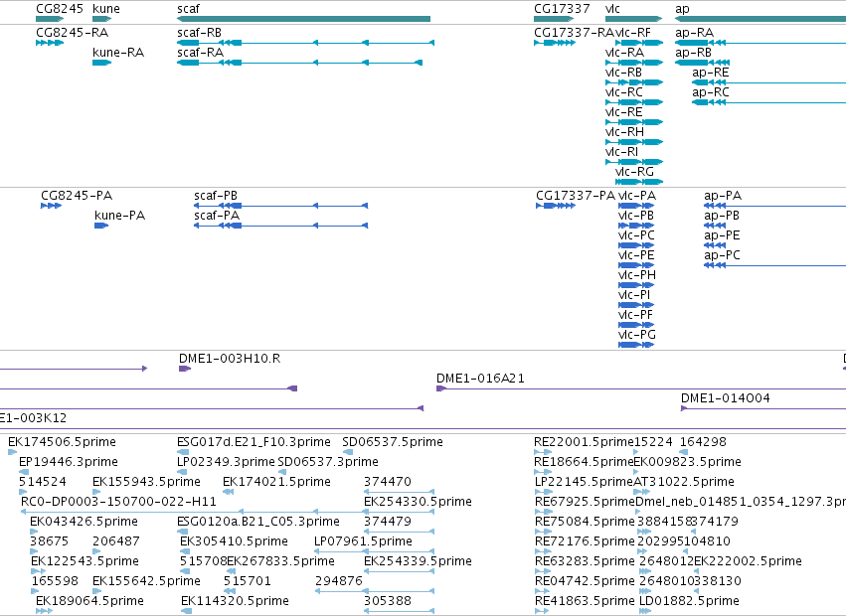
Task: Select the gene label reading only 'kune'
Action: 106,9
